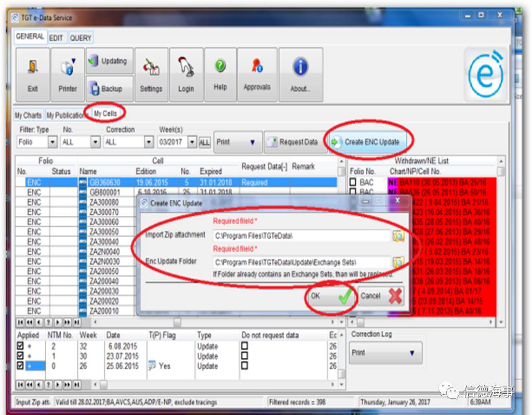Expand the Filter Type Folio dropdown
Screen dimensions: 532x415
click(x=52, y=141)
